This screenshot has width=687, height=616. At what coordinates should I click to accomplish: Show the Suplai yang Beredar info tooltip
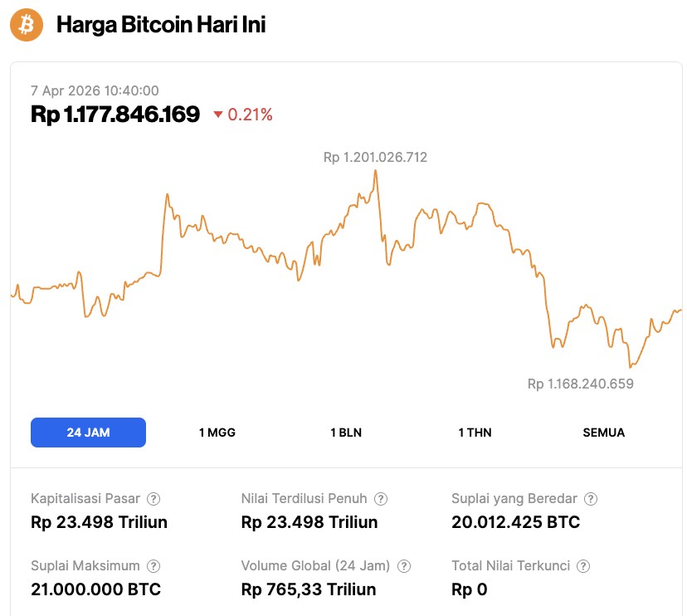pyautogui.click(x=591, y=499)
